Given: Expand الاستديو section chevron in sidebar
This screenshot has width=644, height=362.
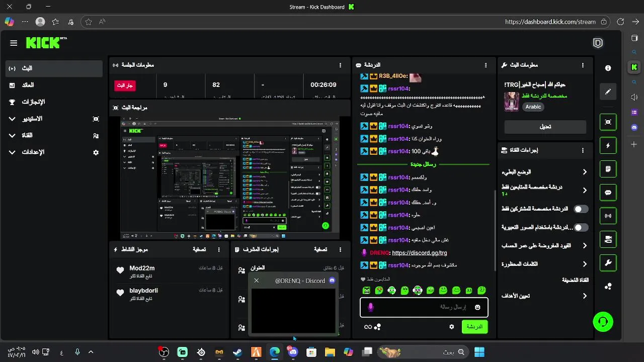Looking at the screenshot, I should pyautogui.click(x=12, y=119).
